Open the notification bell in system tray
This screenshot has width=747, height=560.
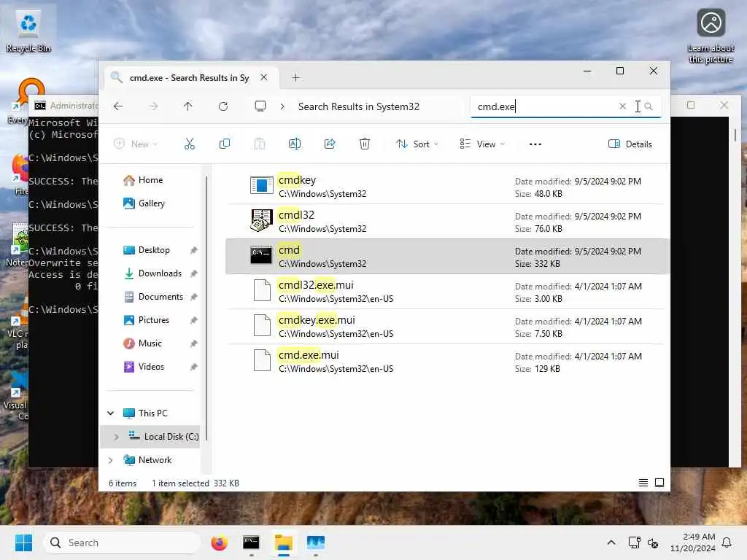[727, 542]
